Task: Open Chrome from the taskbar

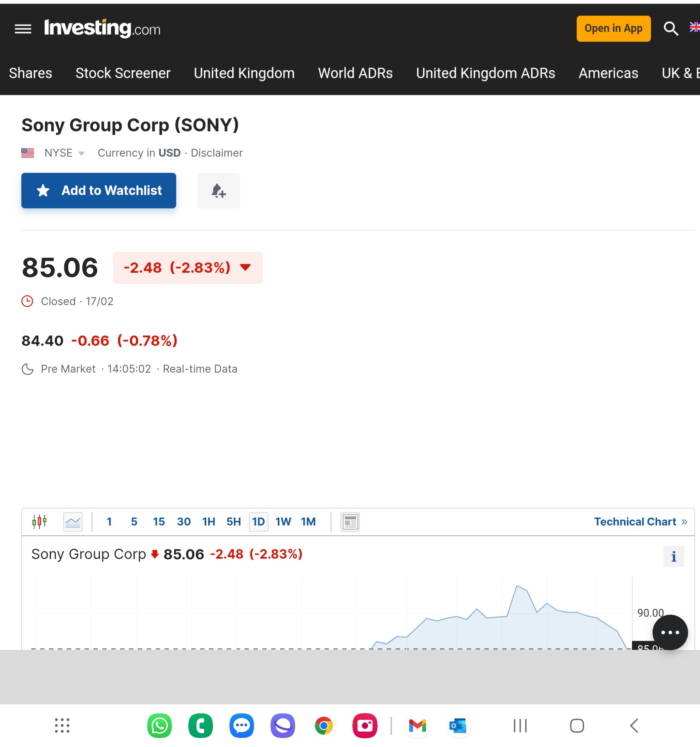Action: pos(324,725)
